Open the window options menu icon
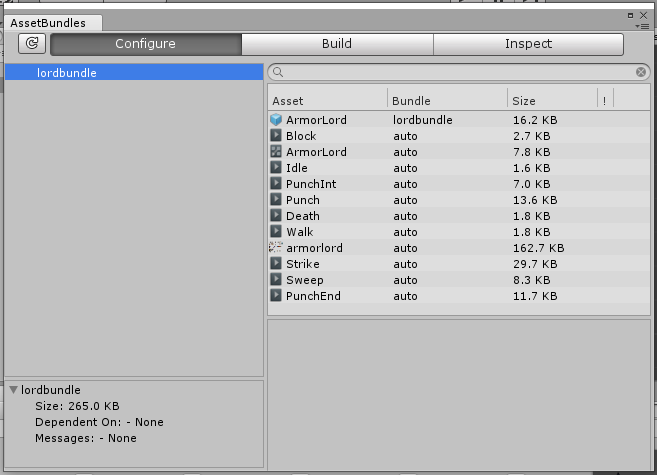This screenshot has height=475, width=657. [x=642, y=26]
